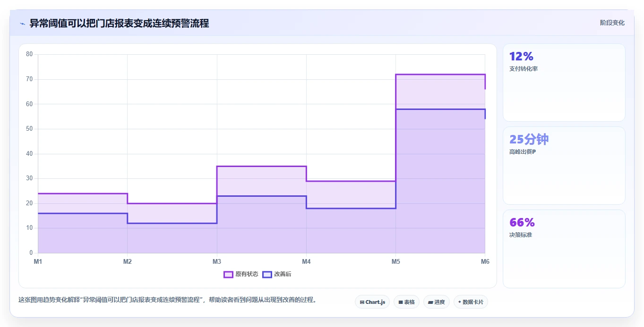Select the 表格 tag
Image resolution: width=644 pixels, height=327 pixels.
[406, 302]
